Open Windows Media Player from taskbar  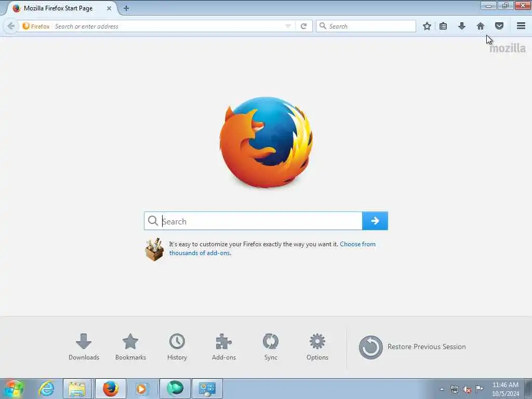tap(141, 389)
